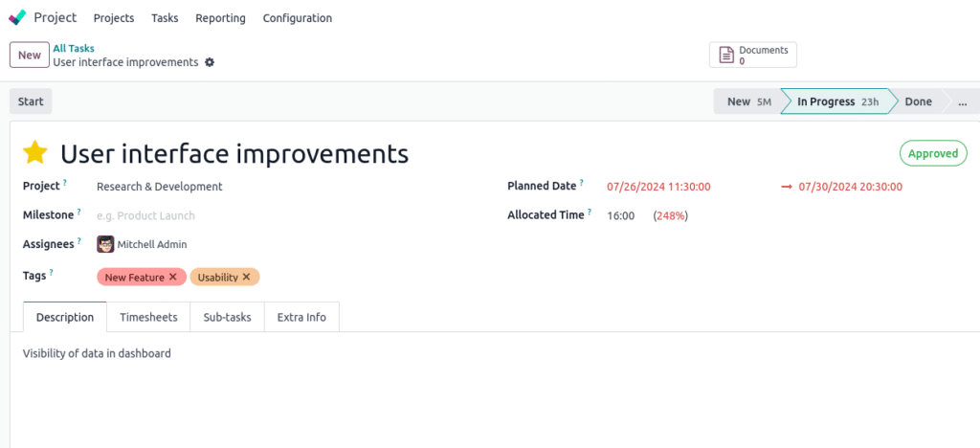Edit Allocated Time value 16:00

coord(620,215)
